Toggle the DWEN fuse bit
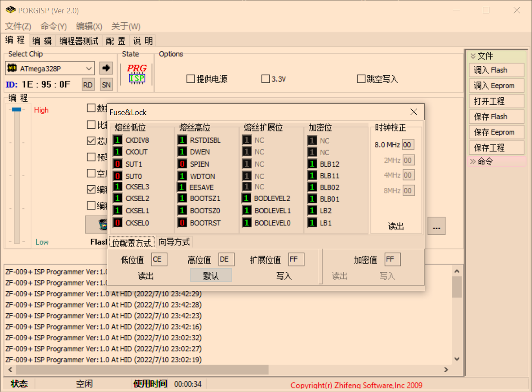The width and height of the screenshot is (532, 392). (182, 152)
